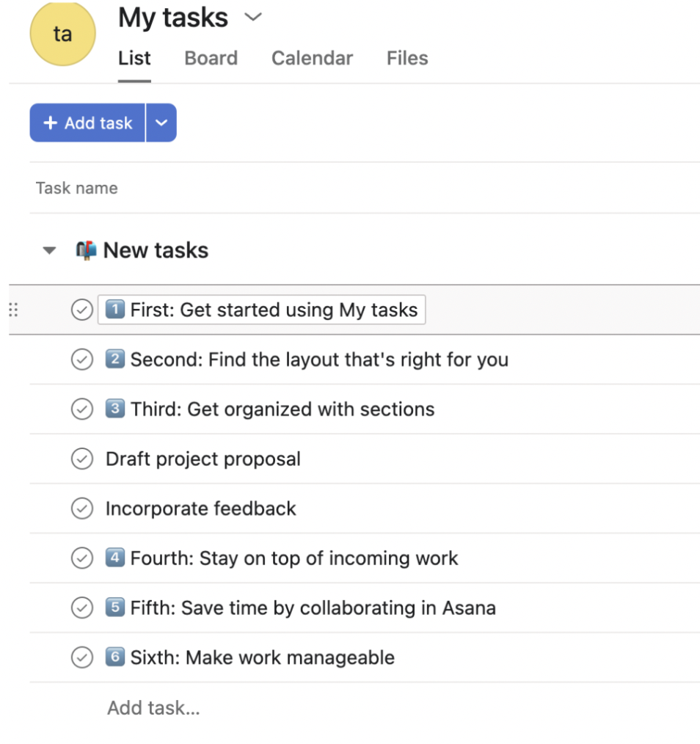Mark "Second: Find the layout" task done
The height and width of the screenshot is (744, 700).
[82, 360]
